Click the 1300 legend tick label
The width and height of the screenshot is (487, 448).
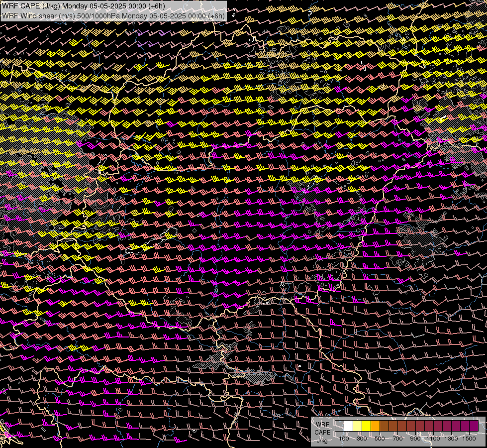tap(451, 439)
